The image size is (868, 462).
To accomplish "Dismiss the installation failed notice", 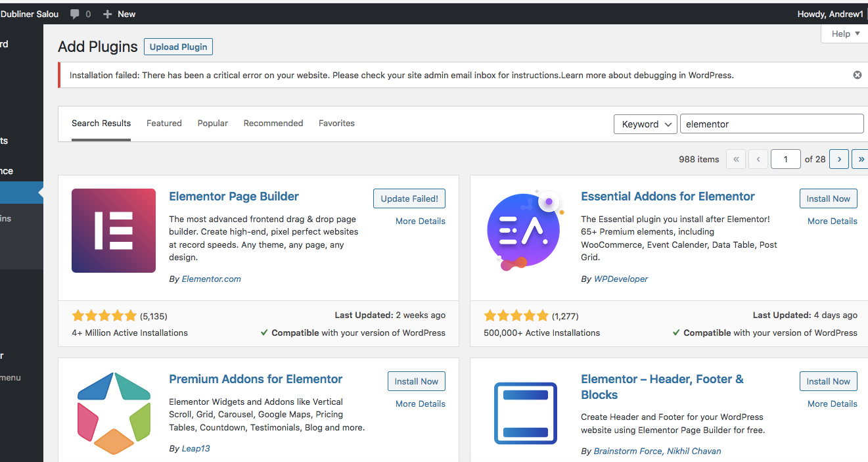I will coord(857,75).
